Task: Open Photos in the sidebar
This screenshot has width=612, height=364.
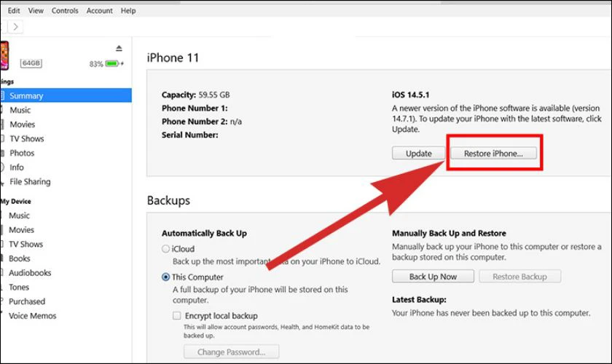Action: point(22,153)
